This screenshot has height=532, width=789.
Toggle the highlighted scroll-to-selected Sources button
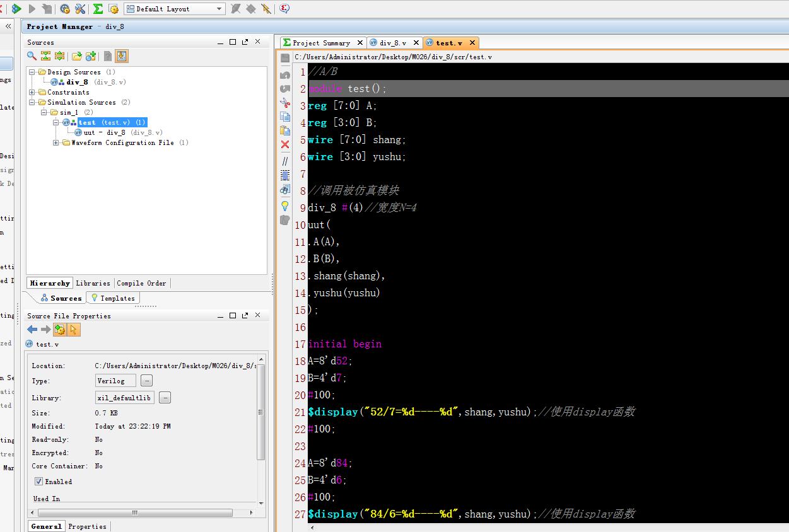tap(122, 56)
